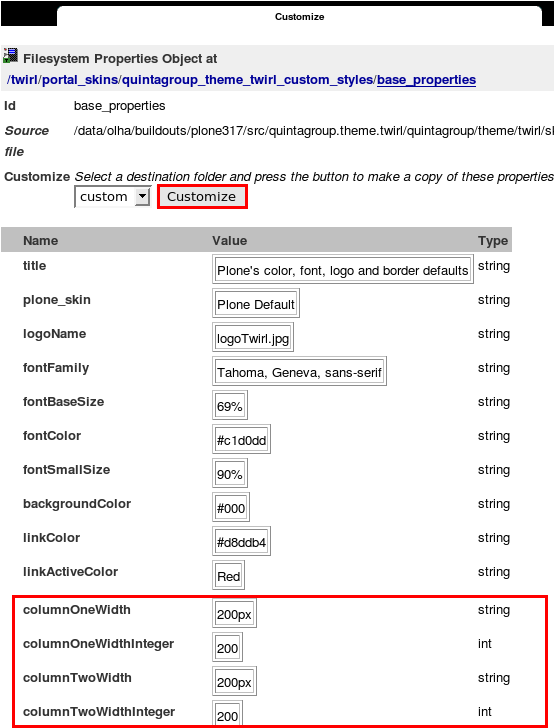Click the columnTwoWidth value field
The image size is (554, 728).
coord(234,681)
